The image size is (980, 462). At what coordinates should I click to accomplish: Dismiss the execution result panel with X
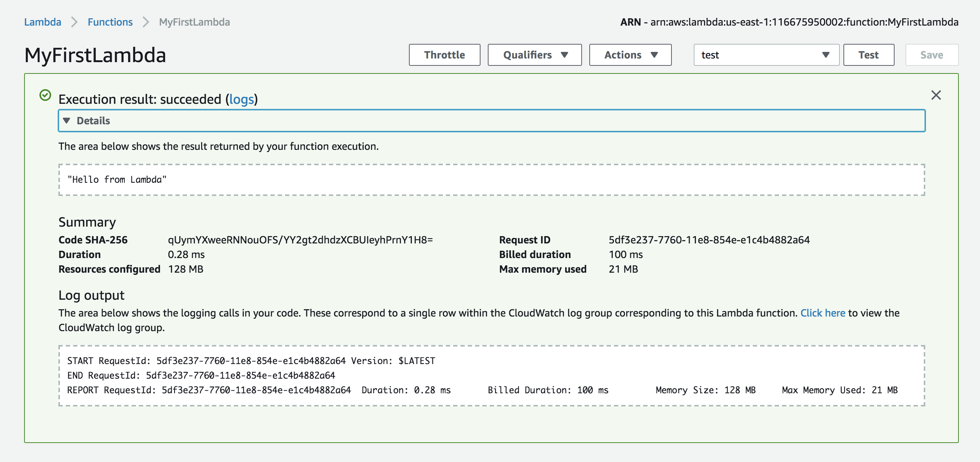(x=936, y=95)
